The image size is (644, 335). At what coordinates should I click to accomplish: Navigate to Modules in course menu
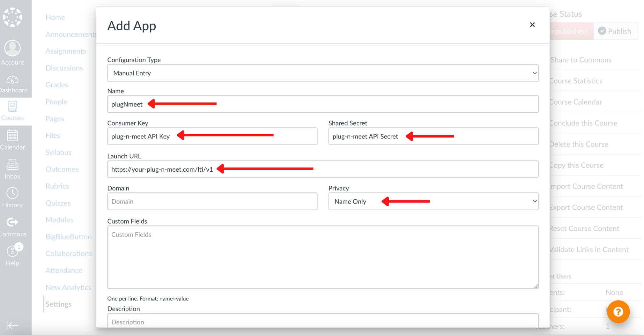[x=59, y=220]
